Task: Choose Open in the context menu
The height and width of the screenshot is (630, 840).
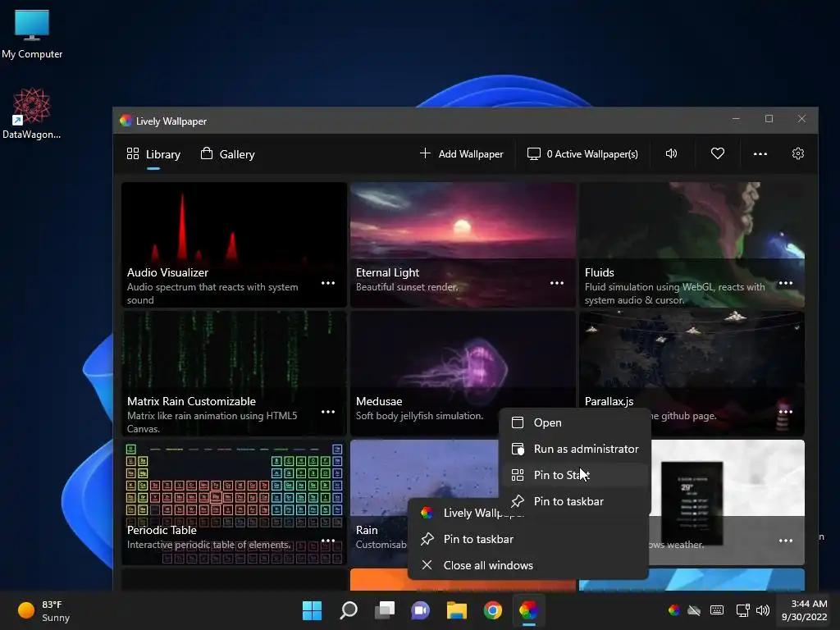Action: (x=575, y=422)
